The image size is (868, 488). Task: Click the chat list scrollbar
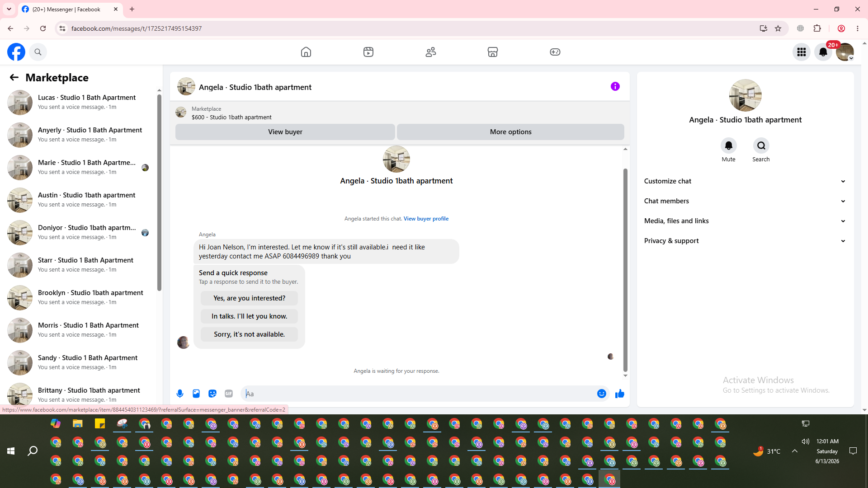(159, 193)
